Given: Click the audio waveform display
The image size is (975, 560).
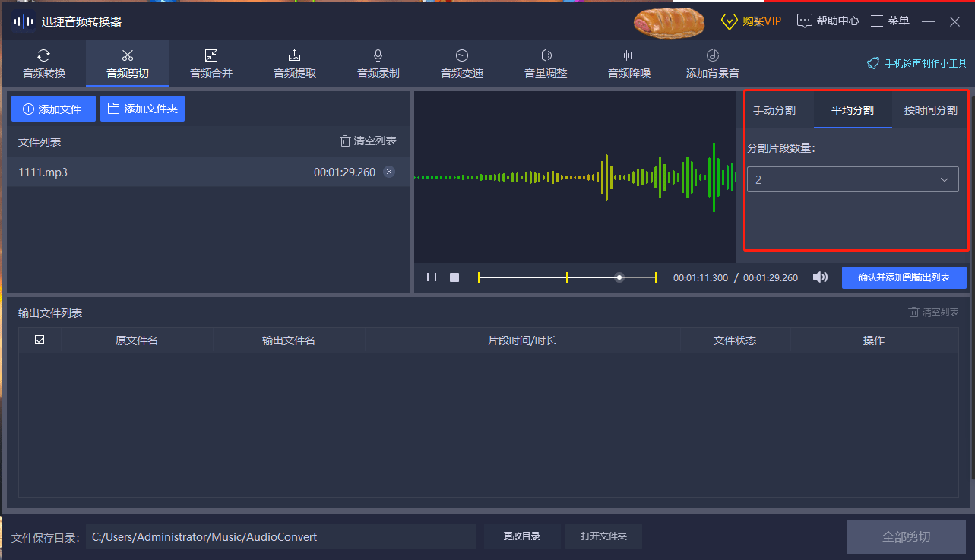Looking at the screenshot, I should (x=575, y=177).
